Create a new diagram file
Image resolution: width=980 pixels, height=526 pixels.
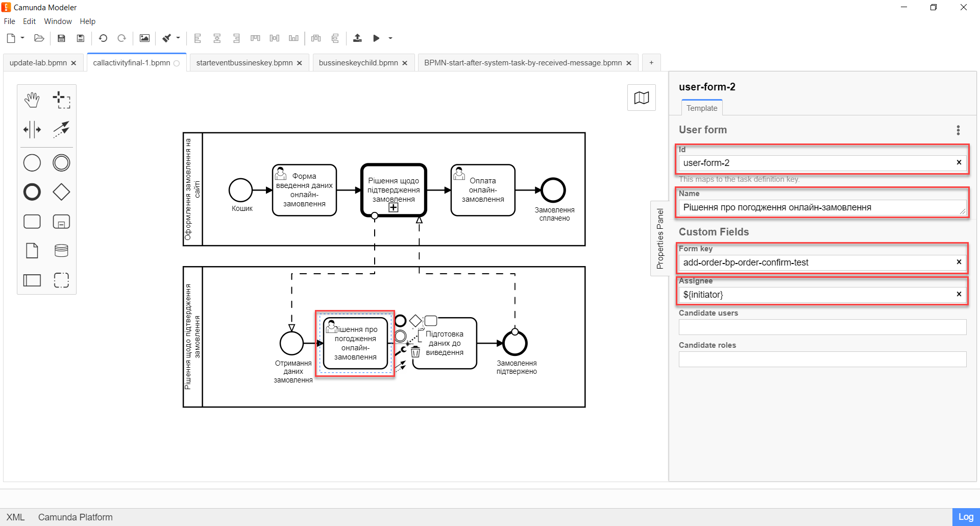click(11, 38)
